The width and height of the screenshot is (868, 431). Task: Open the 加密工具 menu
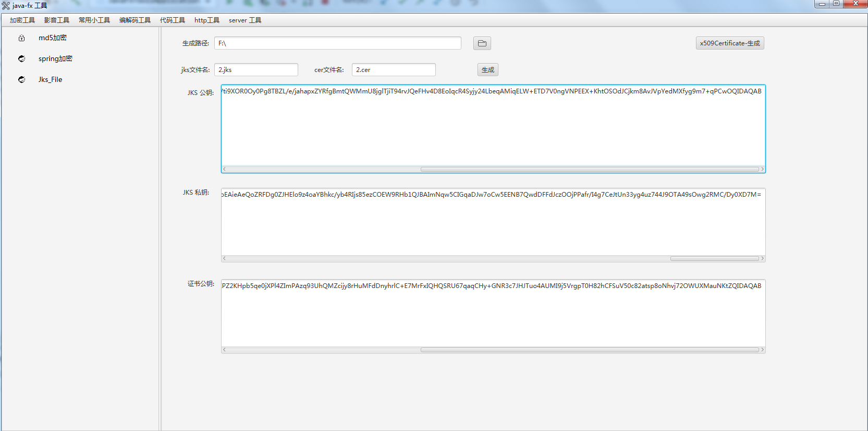pos(22,20)
